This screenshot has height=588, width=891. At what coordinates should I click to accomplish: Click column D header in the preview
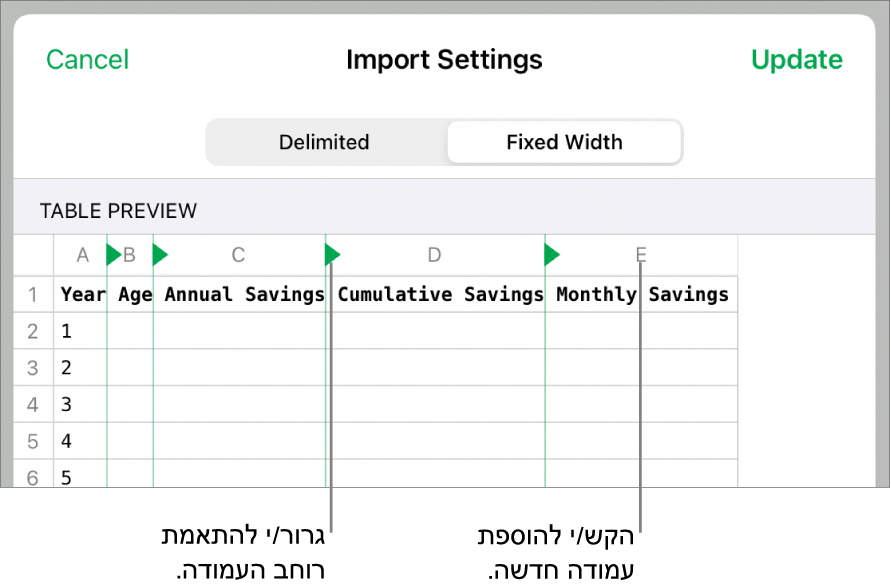tap(434, 255)
